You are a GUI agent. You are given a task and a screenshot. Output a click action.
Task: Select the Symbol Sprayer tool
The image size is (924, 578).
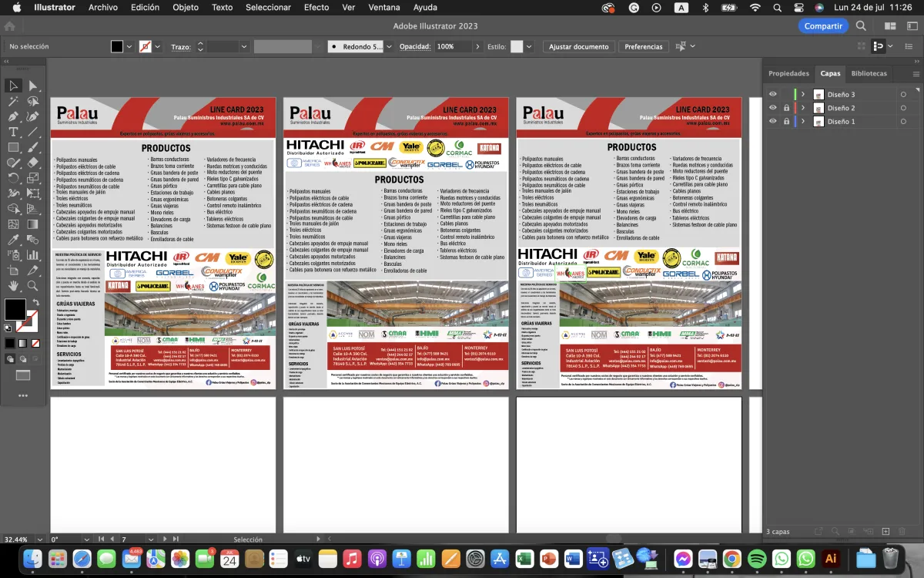pyautogui.click(x=13, y=255)
